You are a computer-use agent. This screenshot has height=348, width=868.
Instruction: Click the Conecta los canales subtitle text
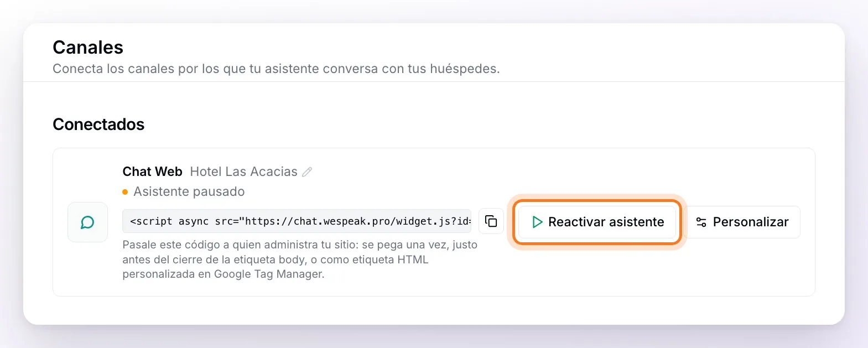click(276, 69)
